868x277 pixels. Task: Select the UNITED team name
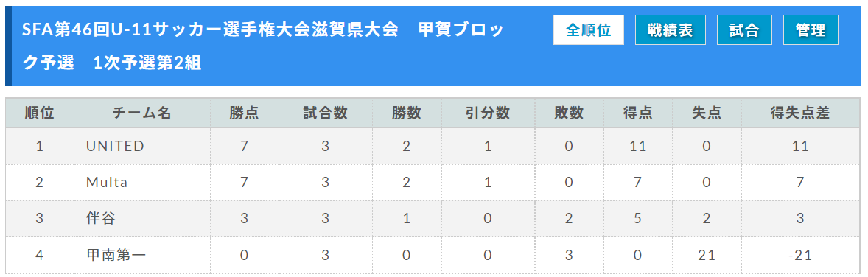click(115, 147)
